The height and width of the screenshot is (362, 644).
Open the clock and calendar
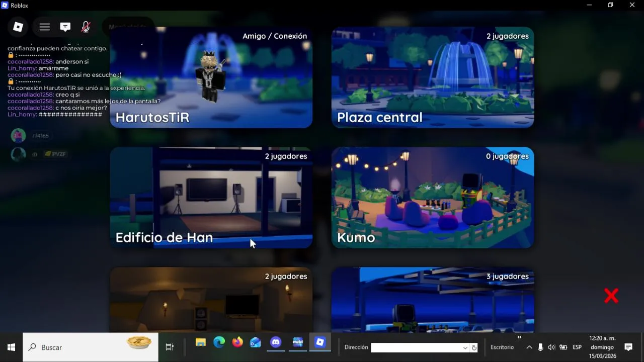tap(602, 347)
